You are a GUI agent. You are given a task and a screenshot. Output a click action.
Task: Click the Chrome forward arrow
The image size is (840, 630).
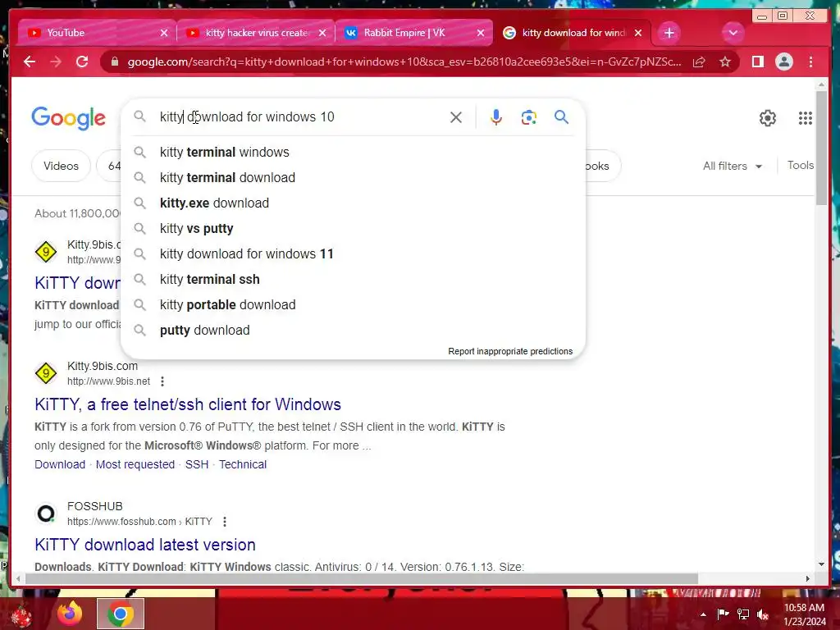click(x=56, y=62)
